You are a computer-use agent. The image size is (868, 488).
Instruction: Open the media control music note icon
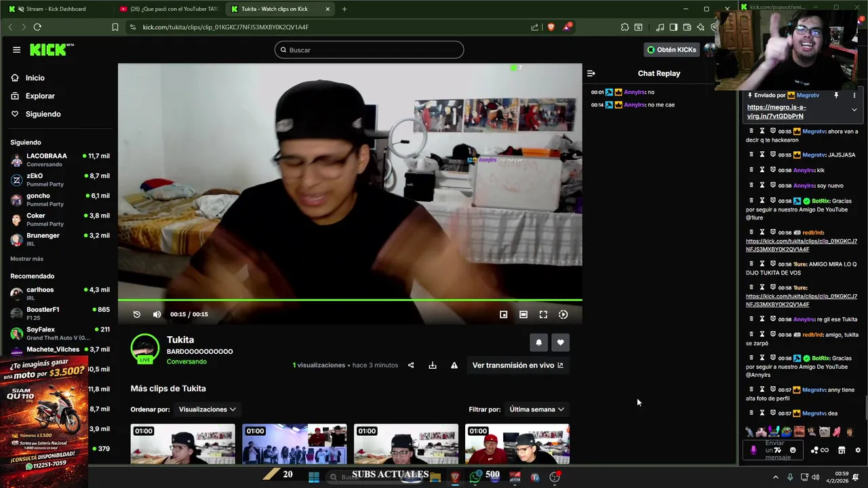[x=660, y=27]
